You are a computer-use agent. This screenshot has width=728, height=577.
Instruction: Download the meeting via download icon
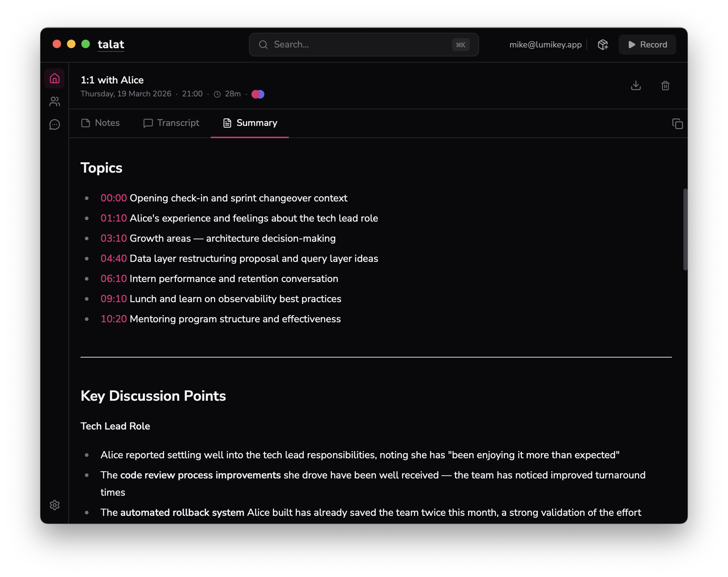point(636,85)
